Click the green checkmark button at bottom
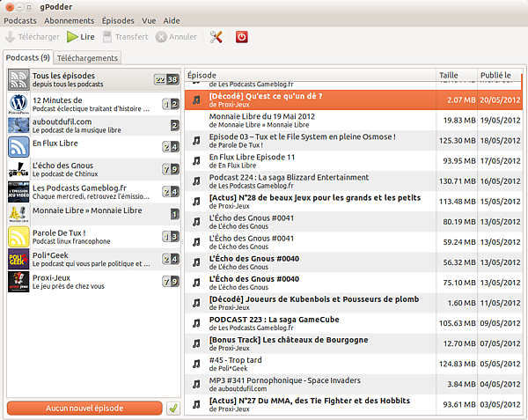The width and height of the screenshot is (528, 420). (173, 409)
